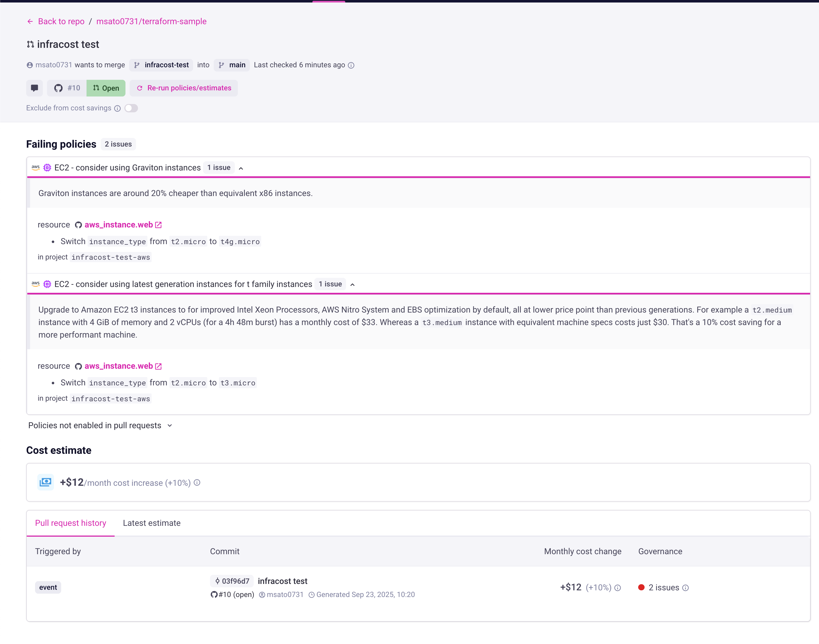819x644 pixels.
Task: Open aws_instance.web link in the Graviton section
Action: tap(119, 225)
